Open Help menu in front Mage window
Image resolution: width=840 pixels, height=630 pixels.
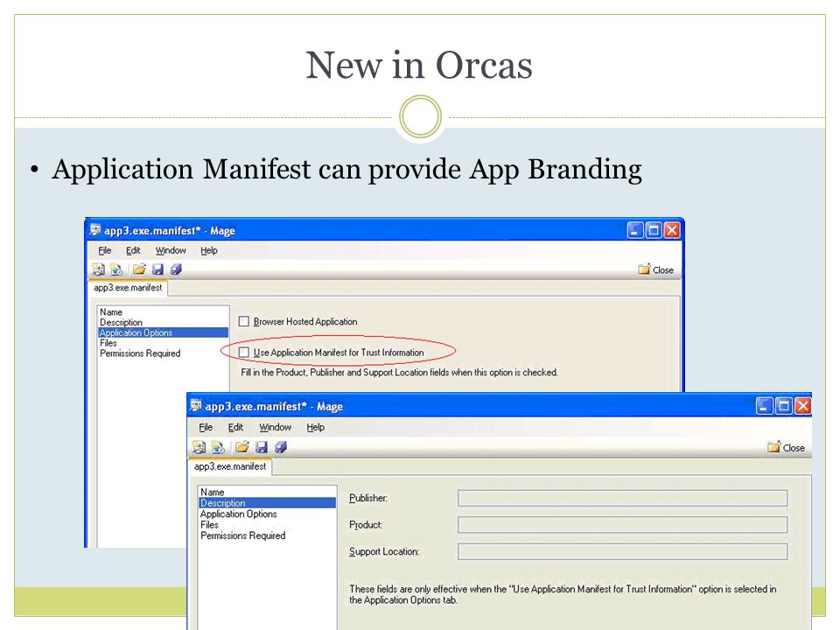[316, 427]
